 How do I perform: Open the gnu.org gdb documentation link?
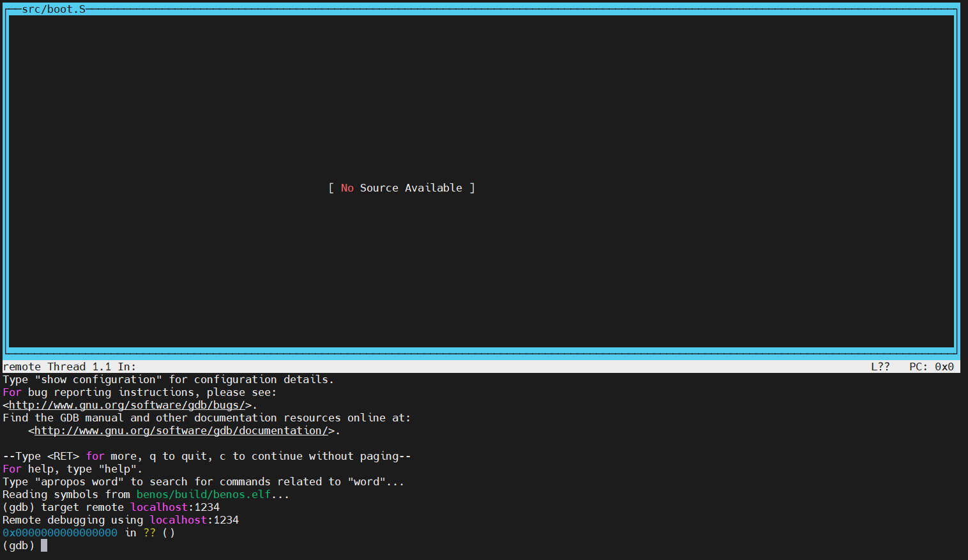[181, 430]
